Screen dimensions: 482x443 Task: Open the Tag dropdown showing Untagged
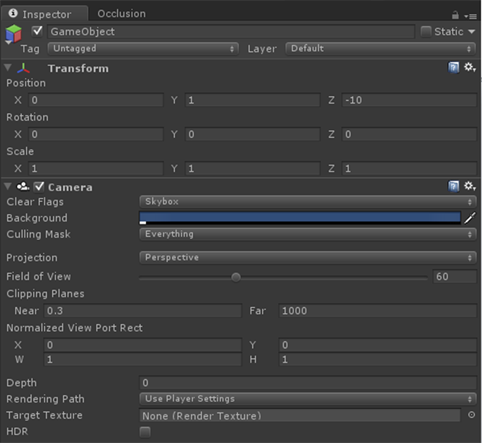[143, 49]
